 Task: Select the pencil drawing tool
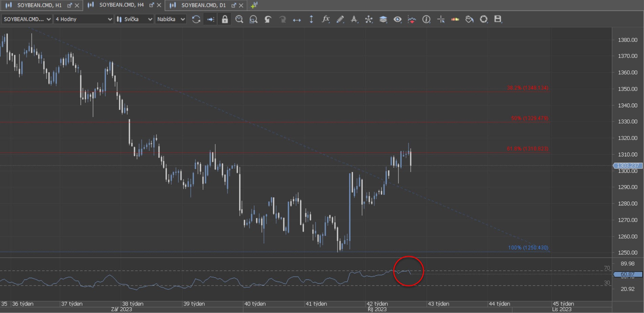pyautogui.click(x=340, y=19)
